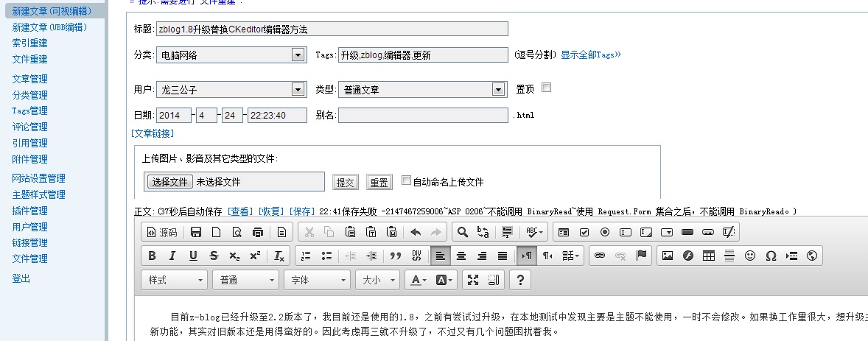Go to 插件管理 in sidebar
The height and width of the screenshot is (341, 868).
pyautogui.click(x=30, y=211)
